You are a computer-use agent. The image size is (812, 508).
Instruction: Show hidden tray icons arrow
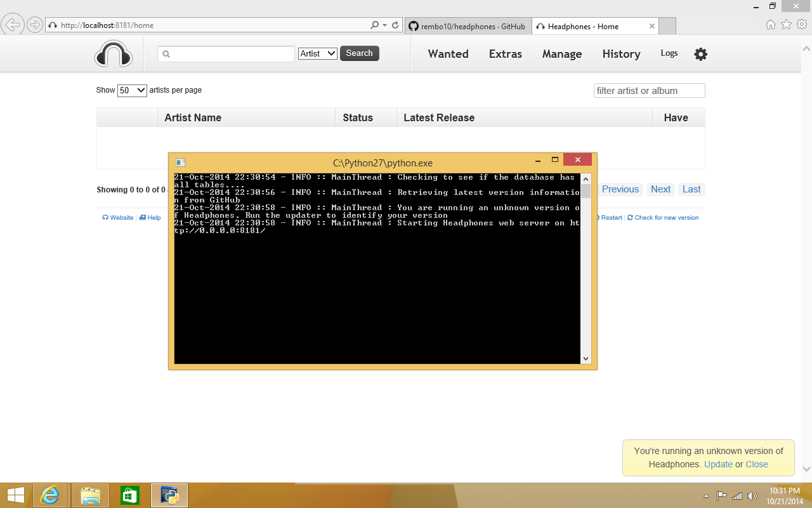(x=707, y=496)
